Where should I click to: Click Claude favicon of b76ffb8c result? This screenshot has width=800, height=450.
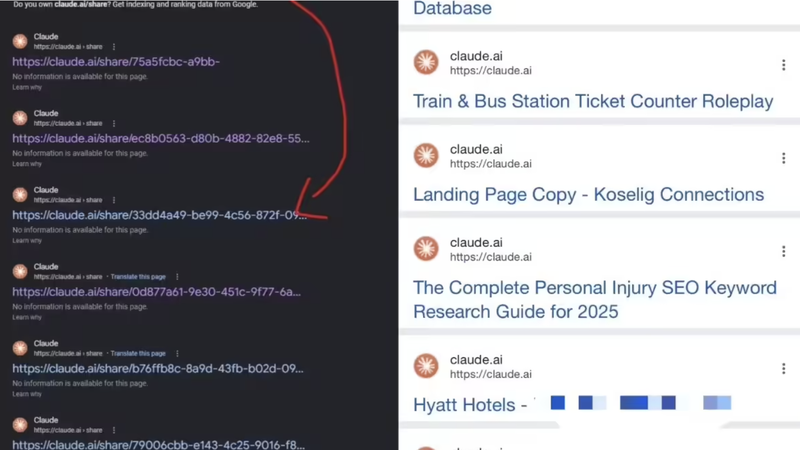pos(20,348)
